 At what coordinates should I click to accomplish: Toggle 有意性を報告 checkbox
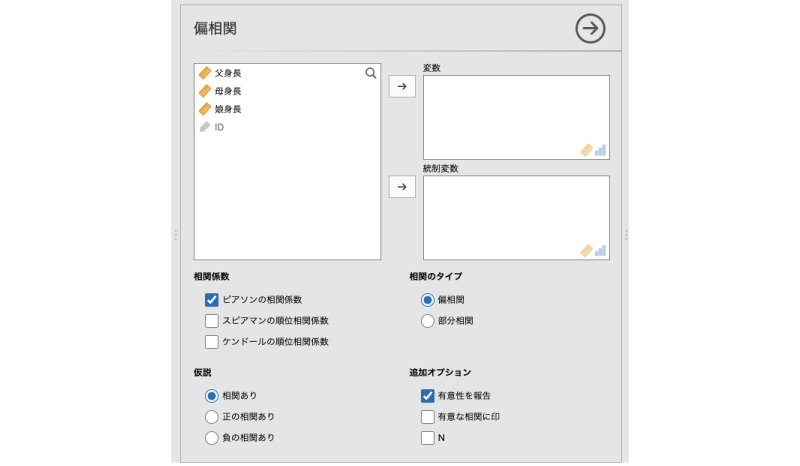click(x=428, y=395)
